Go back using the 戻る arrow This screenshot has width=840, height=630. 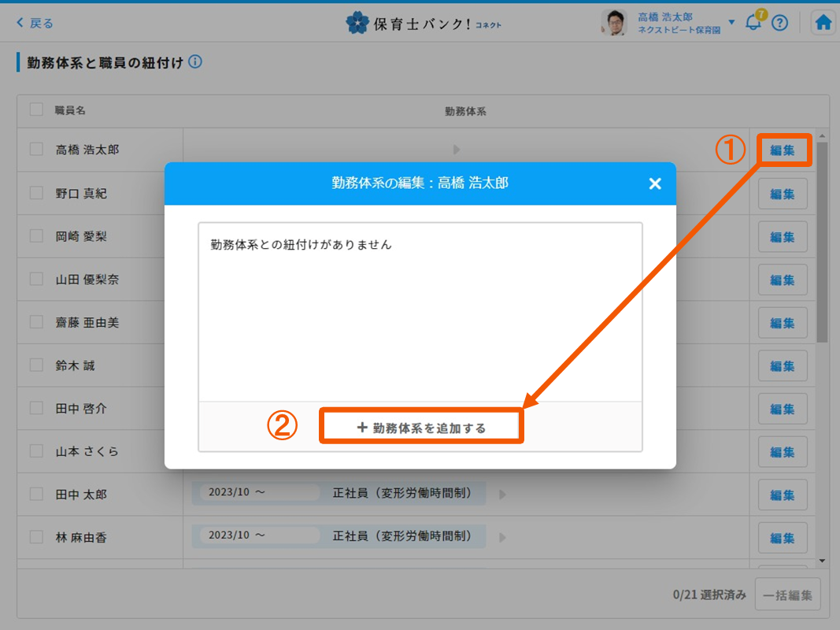pos(35,23)
